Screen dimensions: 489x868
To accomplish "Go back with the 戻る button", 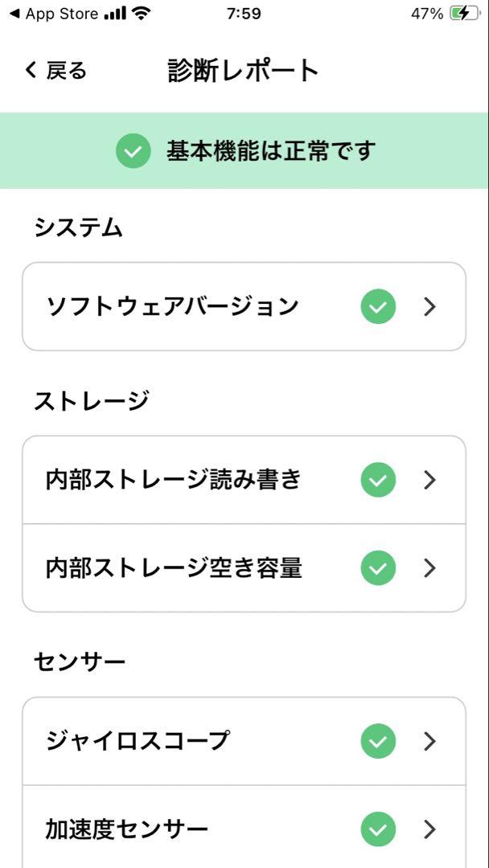I will 55,71.
